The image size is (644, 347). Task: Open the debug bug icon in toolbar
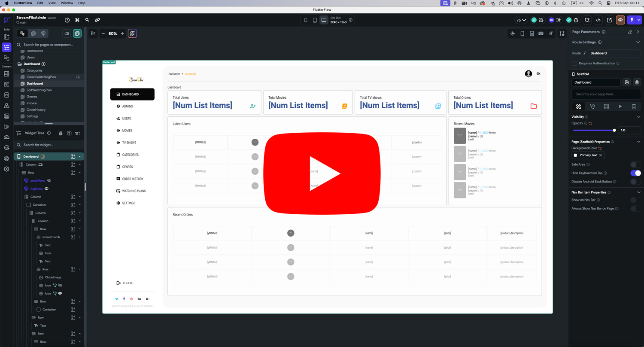coord(576,20)
